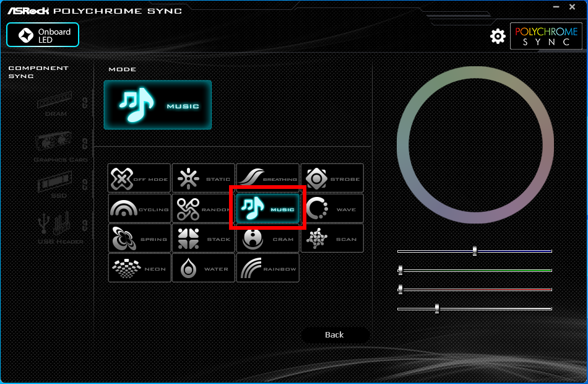The width and height of the screenshot is (588, 384).
Task: Click the Back button
Action: click(x=334, y=335)
